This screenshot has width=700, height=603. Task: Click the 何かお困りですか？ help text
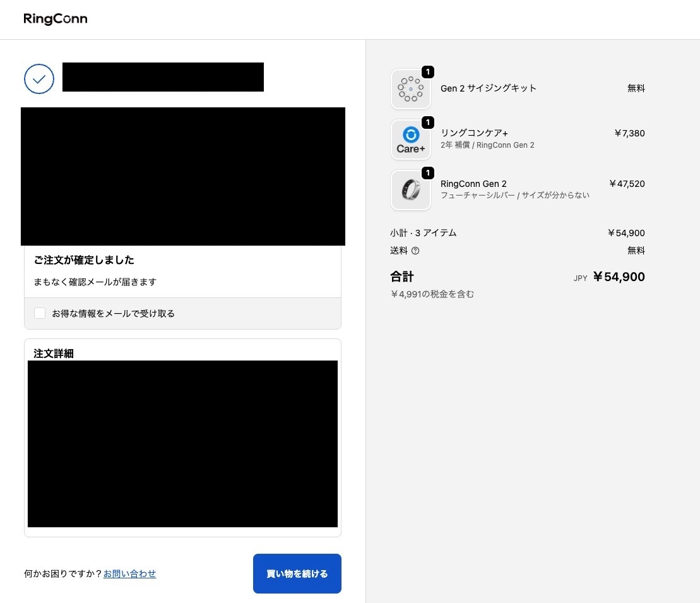(x=63, y=573)
